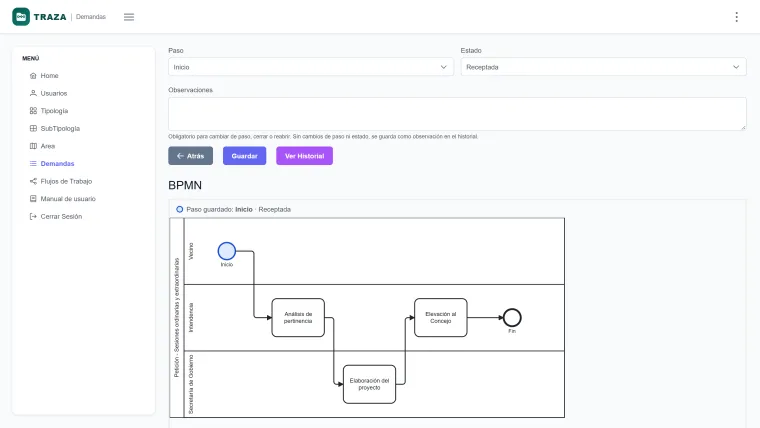
Task: Click the Usuarios person icon
Action: click(33, 93)
